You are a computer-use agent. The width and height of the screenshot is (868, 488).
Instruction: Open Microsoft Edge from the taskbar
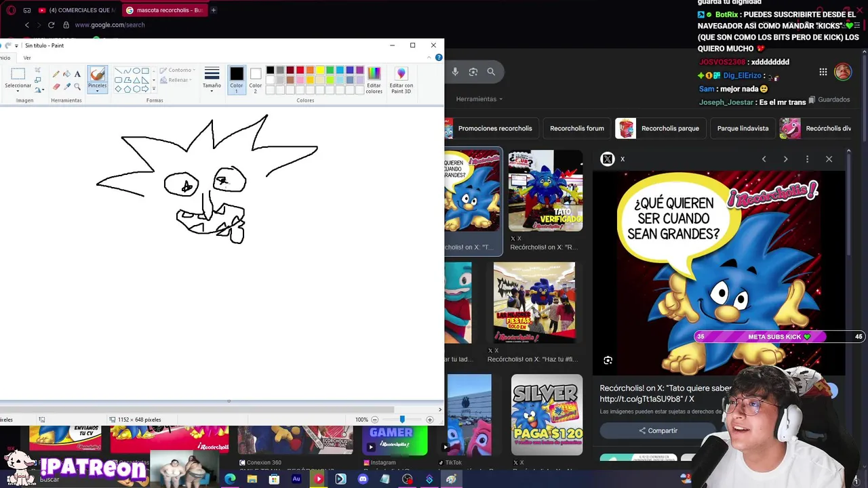click(x=231, y=479)
